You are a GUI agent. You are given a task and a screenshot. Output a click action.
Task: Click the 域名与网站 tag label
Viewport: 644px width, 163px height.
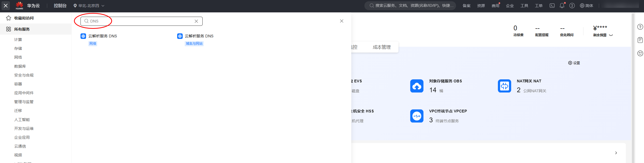194,43
